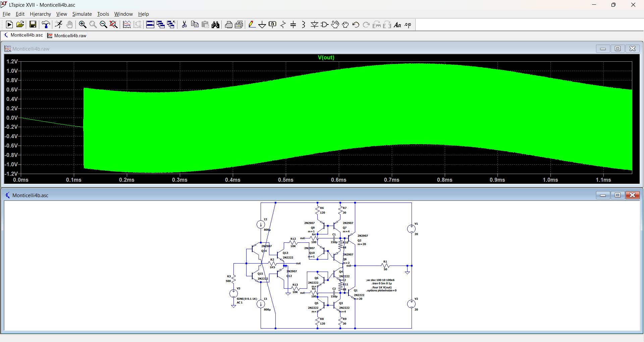Screen dimensions: 644x342
Task: Cascade windows toolbar icon
Action: click(x=161, y=24)
